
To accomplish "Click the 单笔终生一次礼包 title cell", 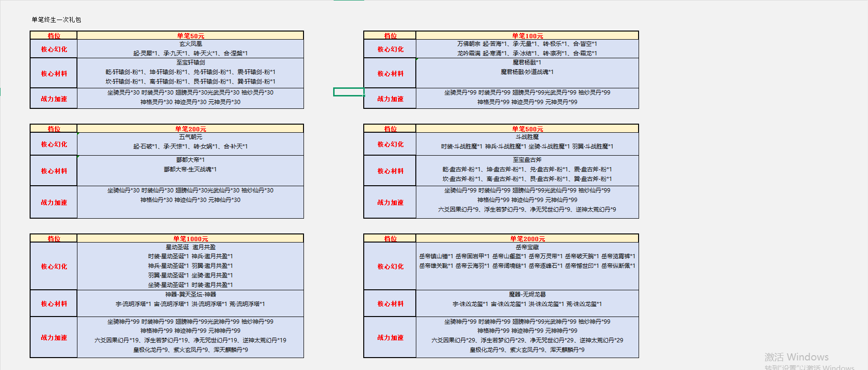I will click(x=56, y=20).
